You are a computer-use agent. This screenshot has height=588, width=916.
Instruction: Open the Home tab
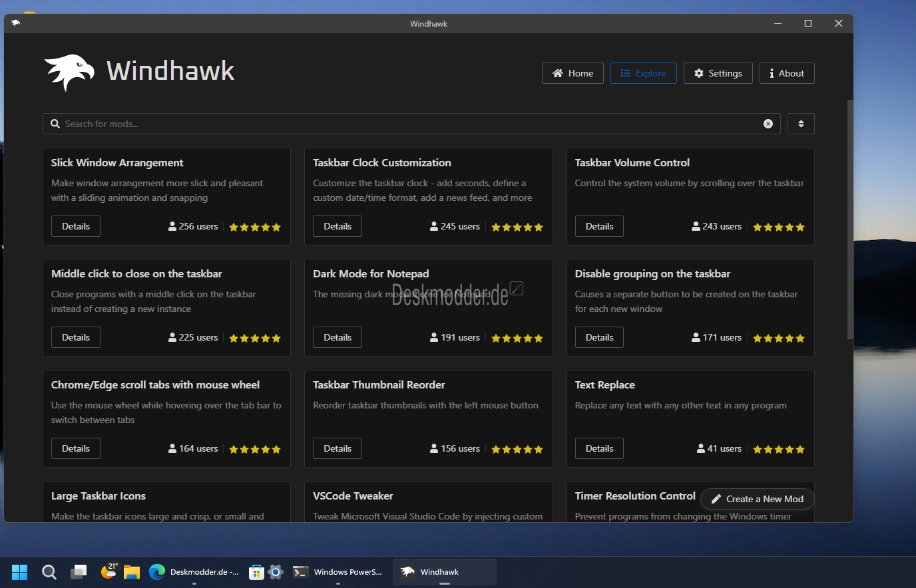(x=572, y=73)
